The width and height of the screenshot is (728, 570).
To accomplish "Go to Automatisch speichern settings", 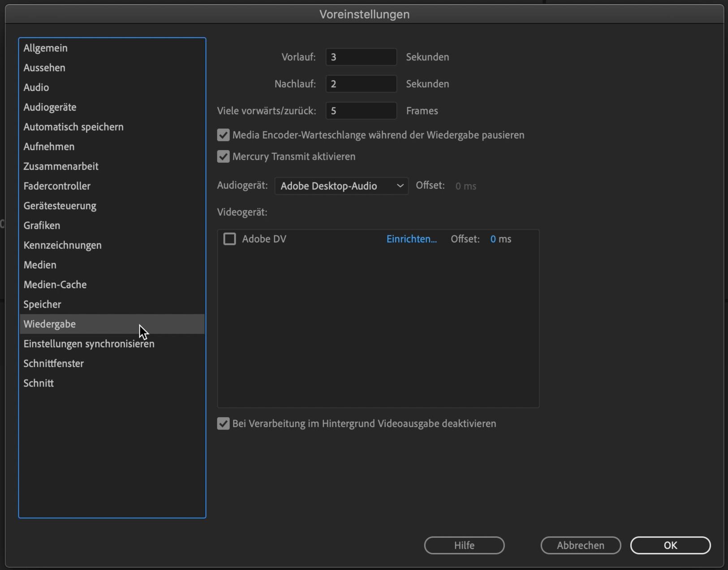I will pos(73,127).
